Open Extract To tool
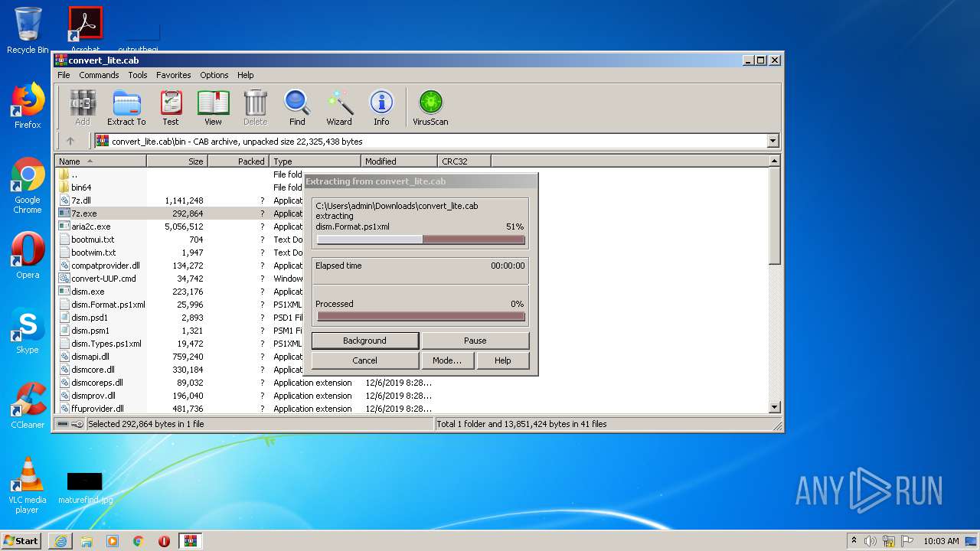This screenshot has width=980, height=551. [x=126, y=108]
